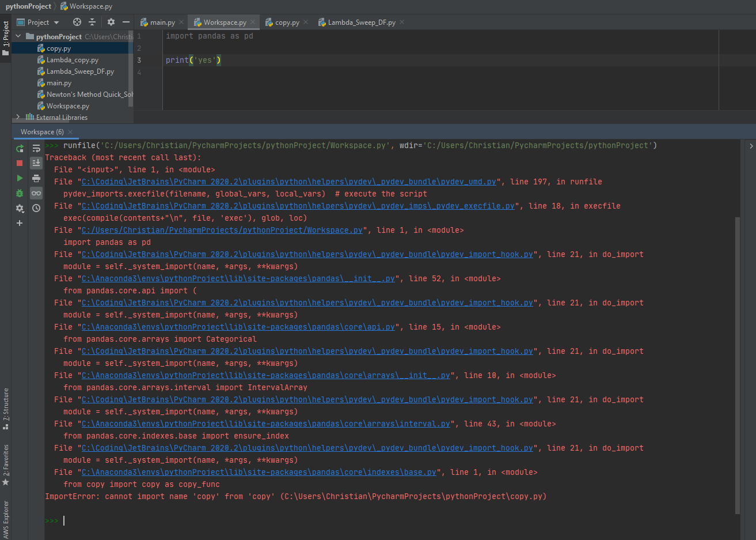756x540 pixels.
Task: Open pandas\__init__.py traceback link
Action: click(x=238, y=278)
